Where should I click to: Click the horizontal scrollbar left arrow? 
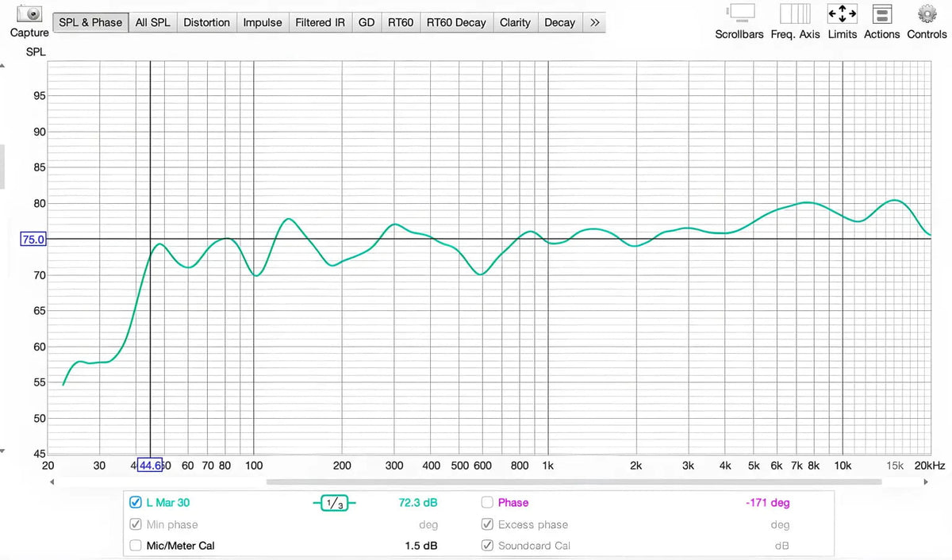(x=52, y=481)
